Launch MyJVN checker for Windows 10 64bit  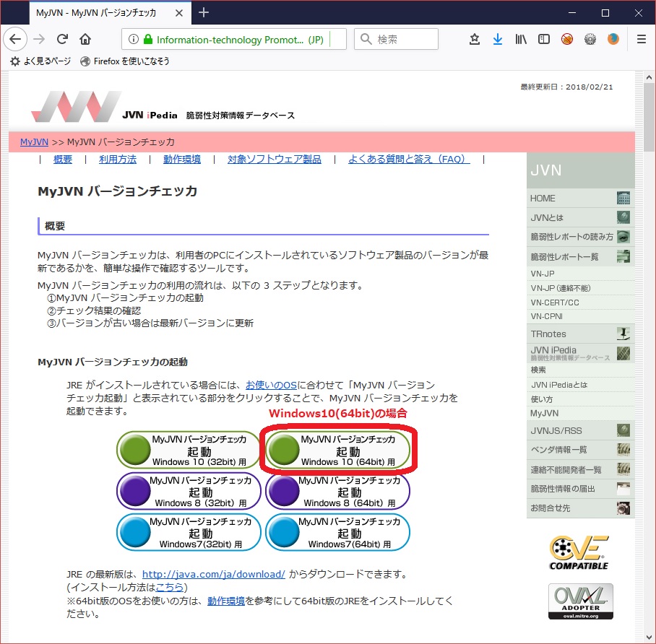pyautogui.click(x=337, y=450)
